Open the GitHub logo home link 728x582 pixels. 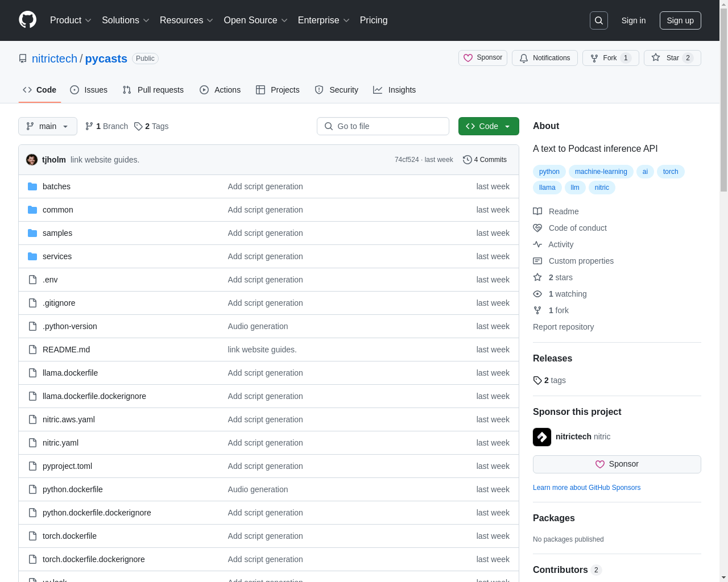tap(27, 20)
